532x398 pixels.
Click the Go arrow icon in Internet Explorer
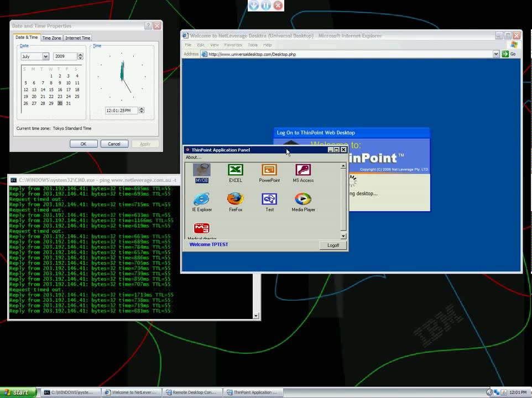coord(505,54)
